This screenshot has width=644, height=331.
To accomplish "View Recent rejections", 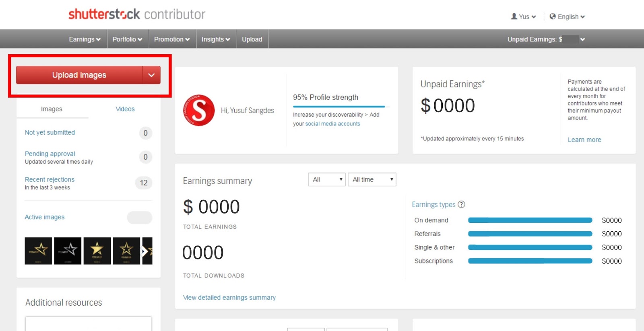I will (x=50, y=179).
